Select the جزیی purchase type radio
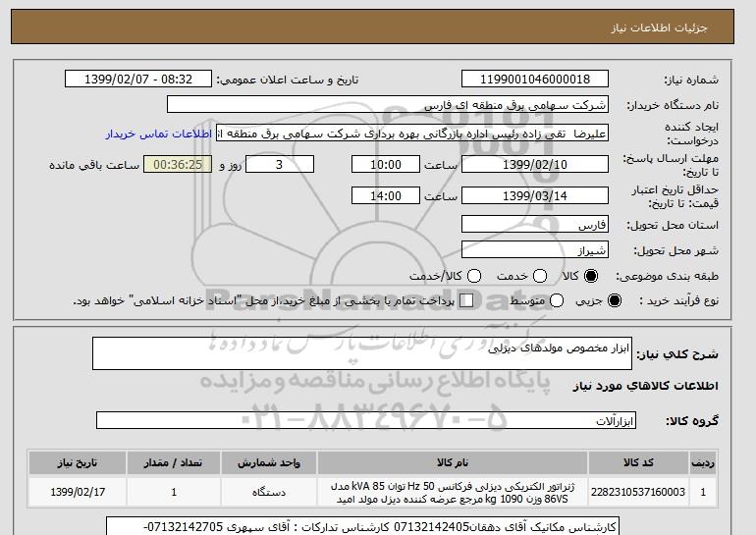756x535 pixels. [x=615, y=300]
